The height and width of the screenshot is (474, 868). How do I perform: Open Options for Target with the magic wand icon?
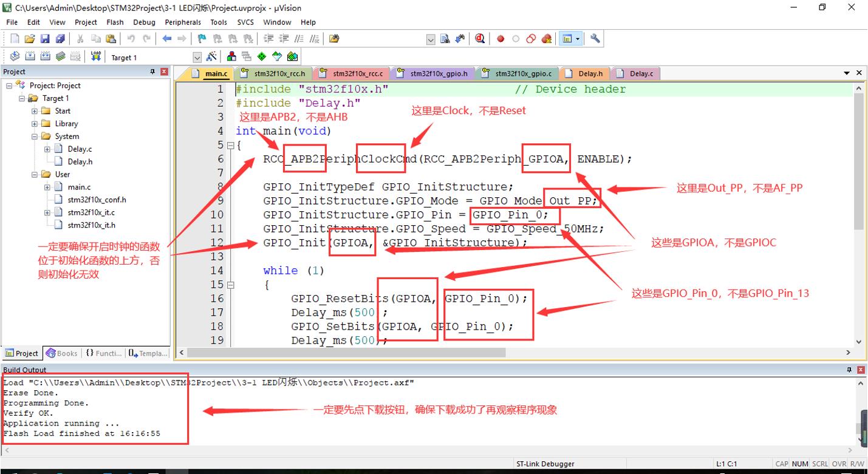pyautogui.click(x=211, y=56)
